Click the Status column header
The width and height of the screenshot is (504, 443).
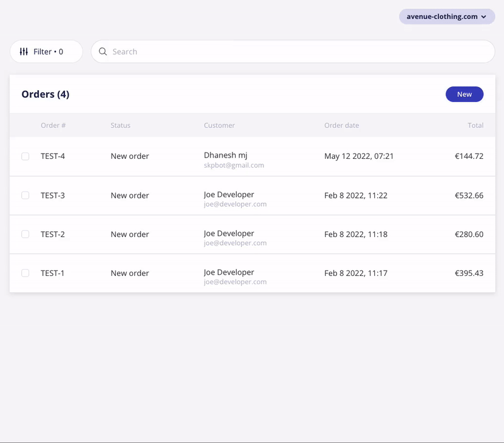tap(120, 125)
